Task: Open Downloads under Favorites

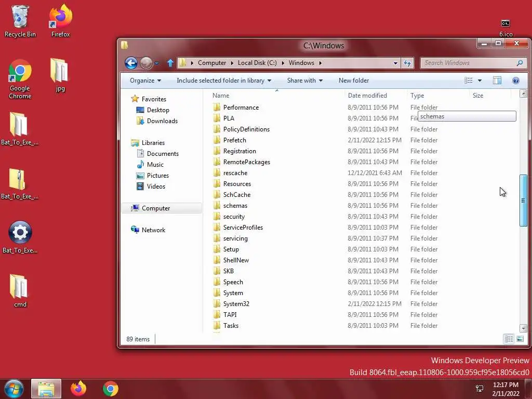Action: (157, 121)
